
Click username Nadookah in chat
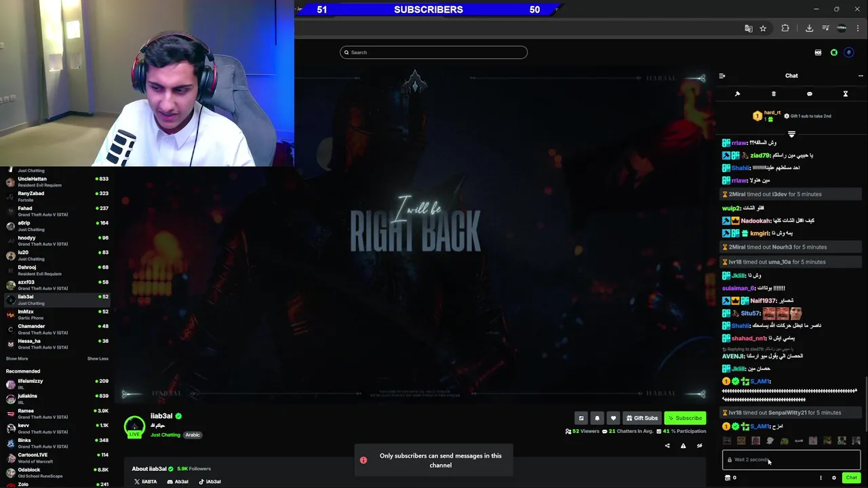click(x=755, y=220)
